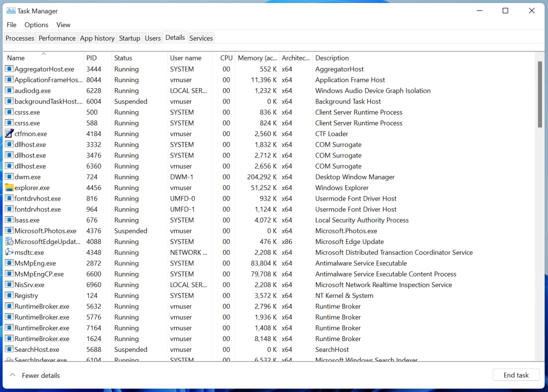
Task: Click the DWM-1 user name cell
Action: click(182, 177)
